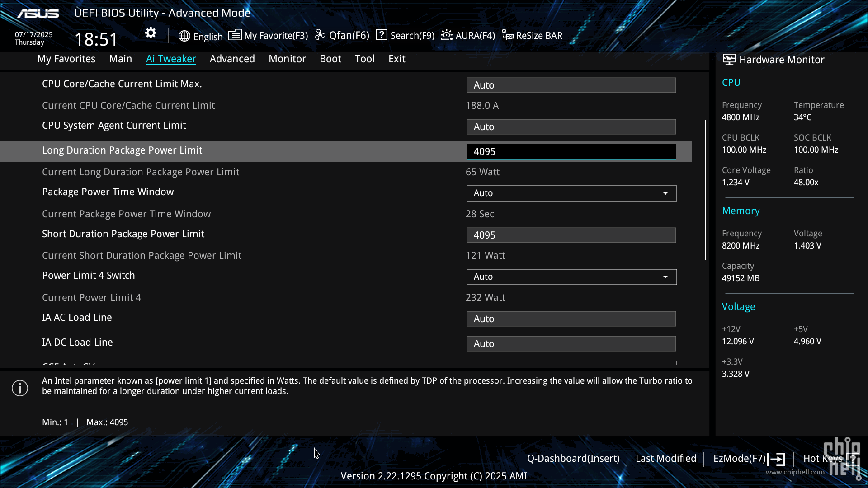This screenshot has width=868, height=488.
Task: Select CPU Core/Cache Current Limit Max. label
Action: point(122,84)
